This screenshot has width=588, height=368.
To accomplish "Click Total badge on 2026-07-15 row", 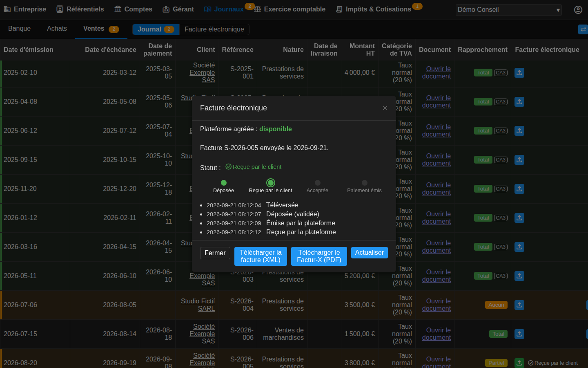I will coord(498,334).
